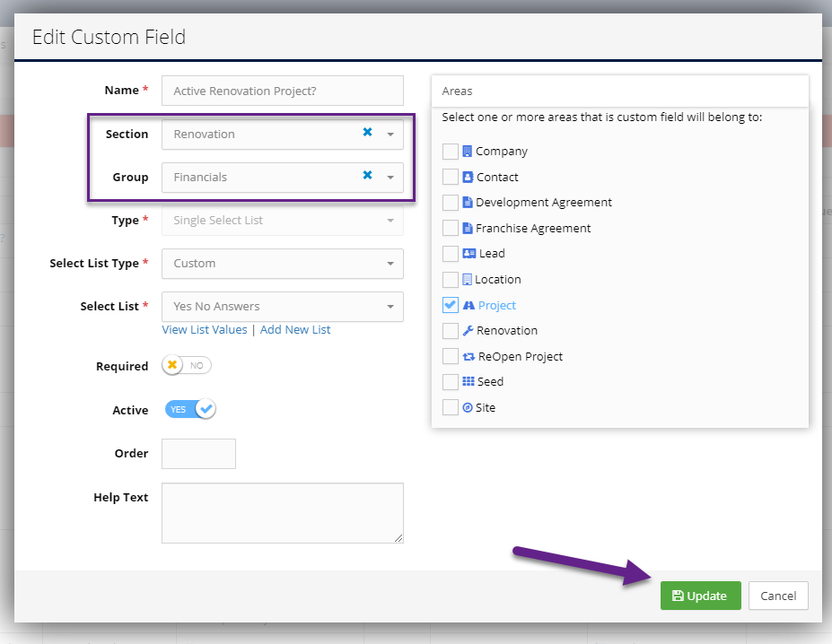The image size is (832, 644).
Task: Click the Site compass icon
Action: click(x=468, y=407)
